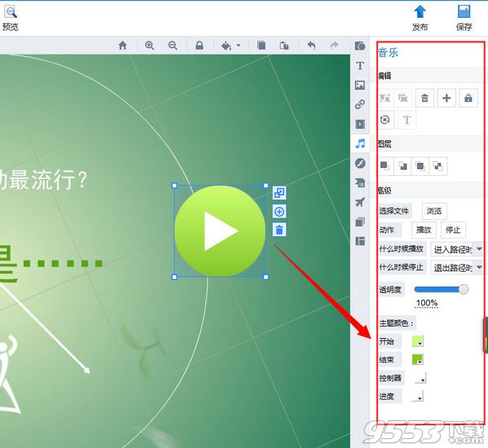
Task: Click the 发布 publish button
Action: tap(420, 18)
